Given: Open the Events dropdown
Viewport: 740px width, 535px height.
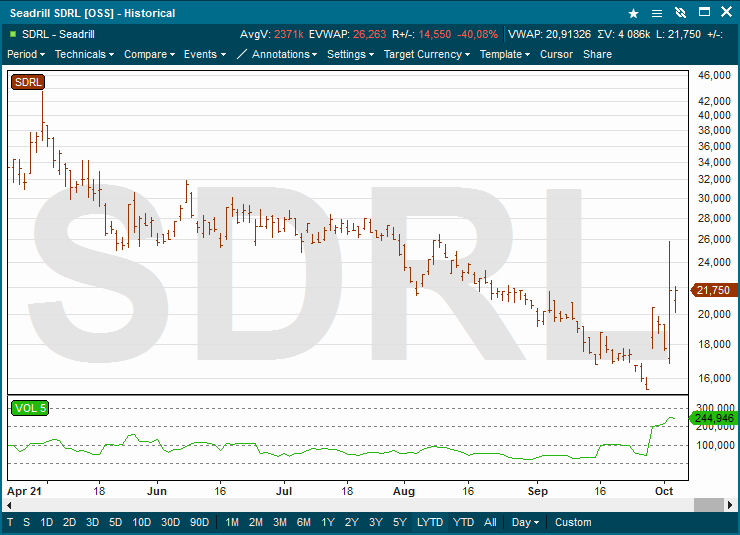Looking at the screenshot, I should tap(205, 54).
